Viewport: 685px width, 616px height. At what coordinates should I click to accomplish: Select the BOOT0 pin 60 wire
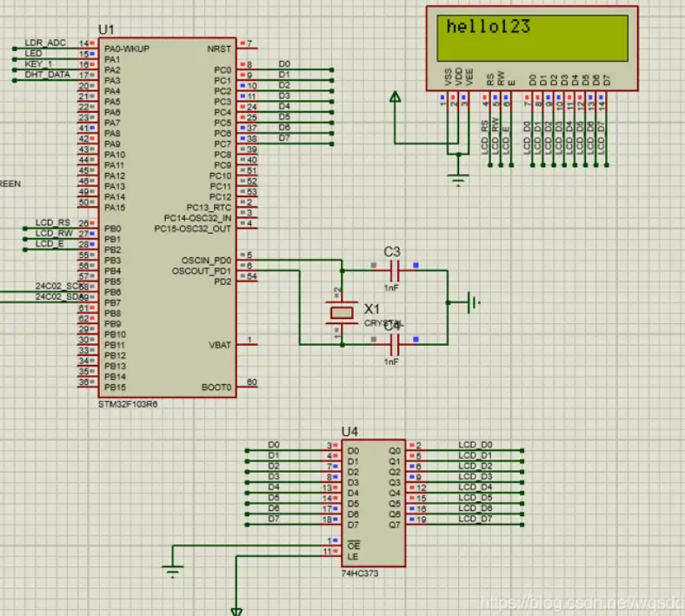click(248, 387)
